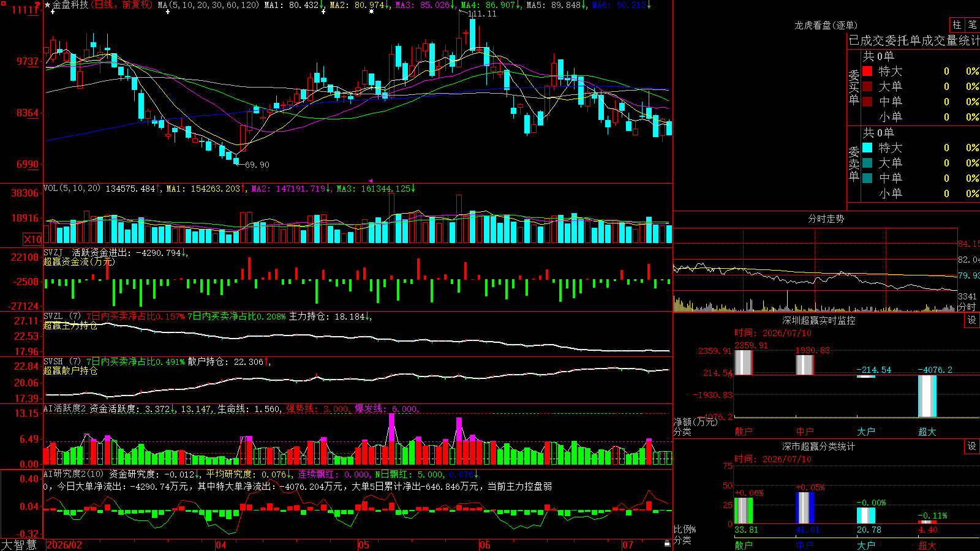This screenshot has height=551, width=980.
Task: Click the 已成交委托单成交量统计 header
Action: click(x=914, y=40)
